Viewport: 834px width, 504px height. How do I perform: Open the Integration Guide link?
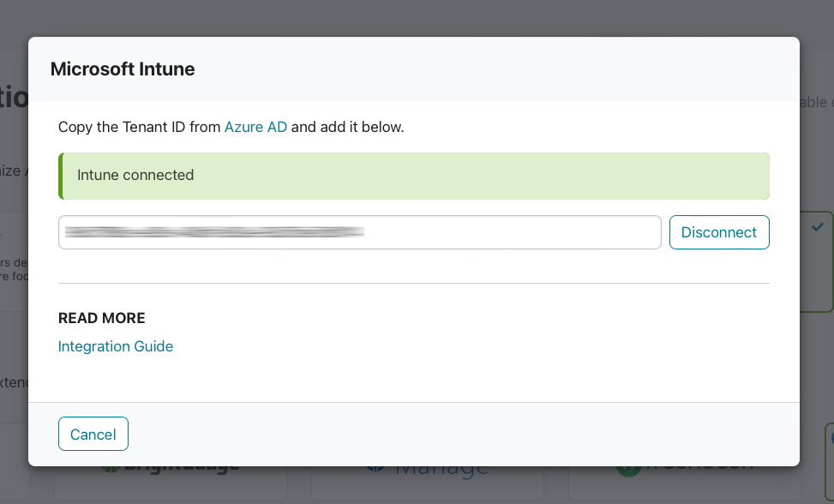(116, 346)
